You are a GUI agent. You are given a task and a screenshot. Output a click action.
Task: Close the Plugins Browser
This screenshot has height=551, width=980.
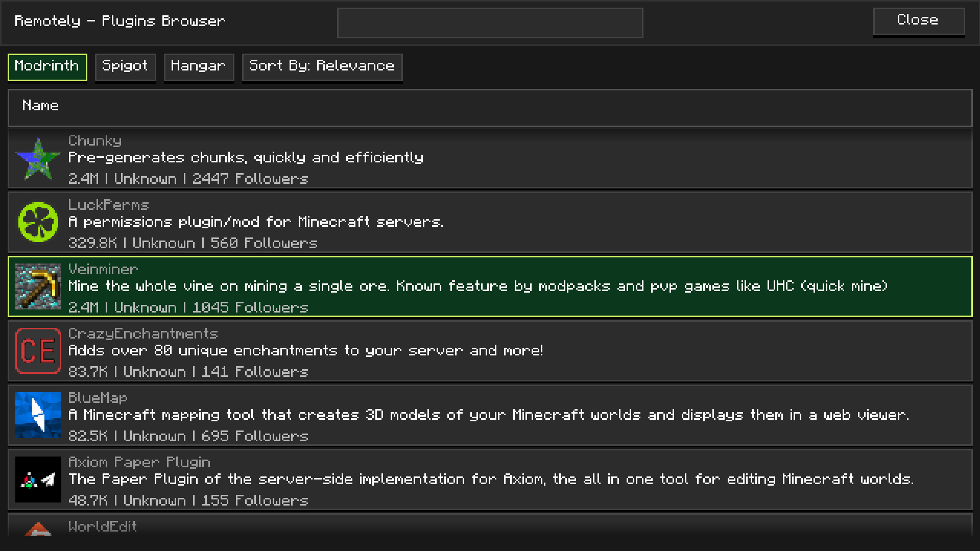coord(918,21)
